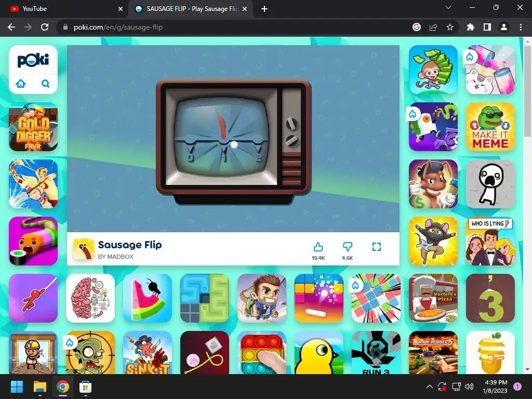Viewport: 532px width, 399px height.
Task: Click the Google icon in address bar
Action: coord(417,27)
